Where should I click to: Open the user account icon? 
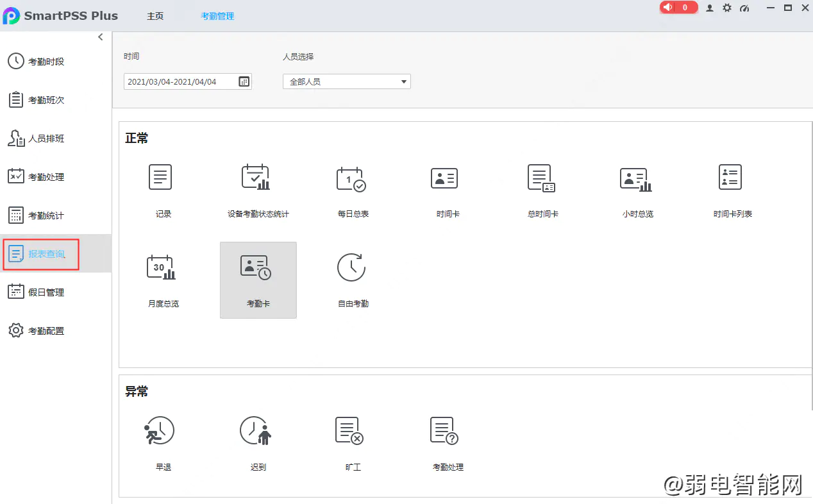click(710, 8)
